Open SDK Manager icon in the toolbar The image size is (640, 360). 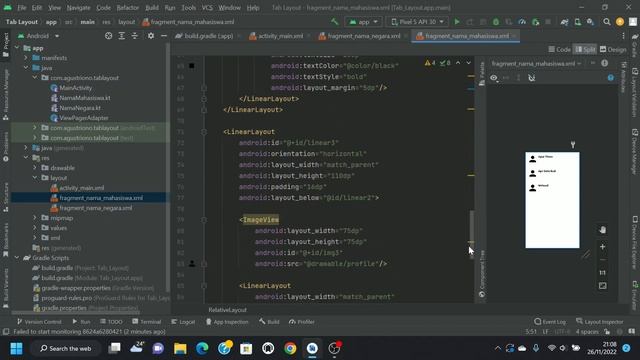[x=590, y=22]
